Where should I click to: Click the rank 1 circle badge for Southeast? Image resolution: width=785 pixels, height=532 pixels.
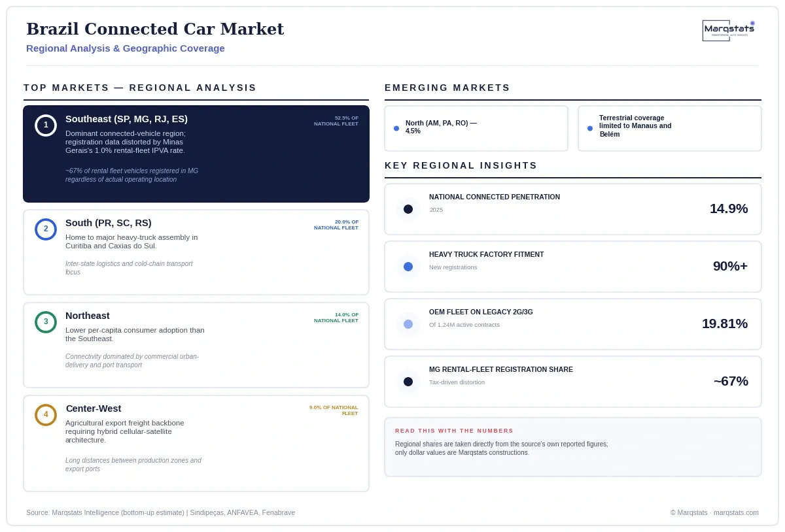(x=46, y=125)
